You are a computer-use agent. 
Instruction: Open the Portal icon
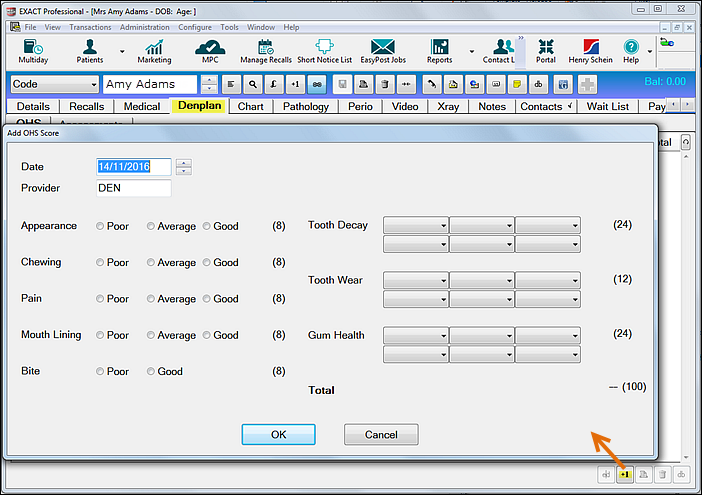[546, 51]
